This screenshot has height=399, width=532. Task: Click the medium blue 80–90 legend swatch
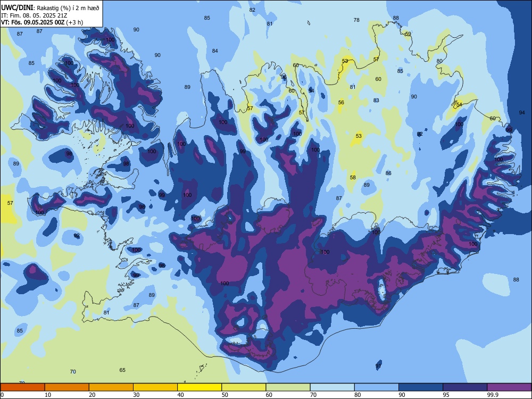coord(377,387)
